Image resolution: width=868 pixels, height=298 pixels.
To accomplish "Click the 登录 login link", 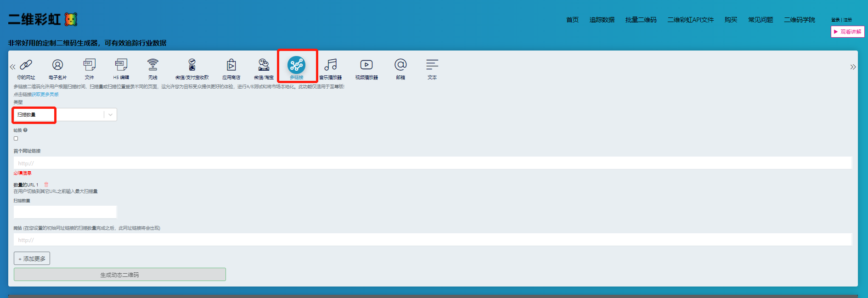I will [x=835, y=20].
